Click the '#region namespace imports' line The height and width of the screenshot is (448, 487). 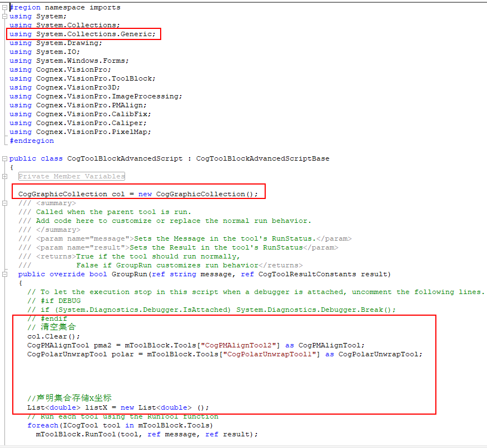click(x=65, y=7)
